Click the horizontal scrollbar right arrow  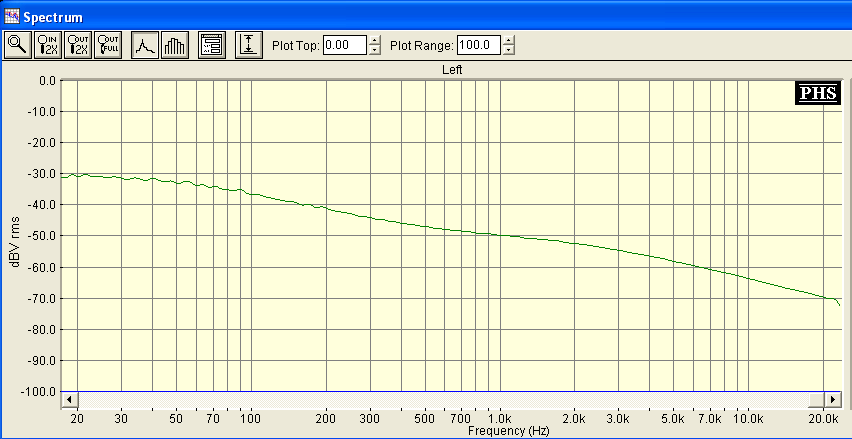click(x=832, y=400)
